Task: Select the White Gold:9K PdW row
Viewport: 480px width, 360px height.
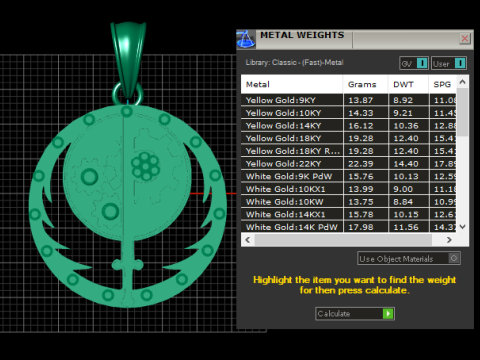Action: 349,176
